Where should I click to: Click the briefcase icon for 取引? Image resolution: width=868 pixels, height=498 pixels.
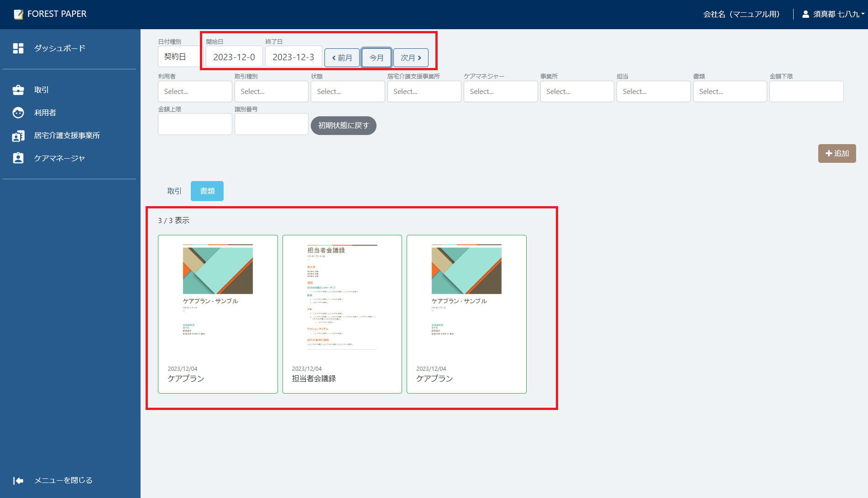(x=18, y=90)
